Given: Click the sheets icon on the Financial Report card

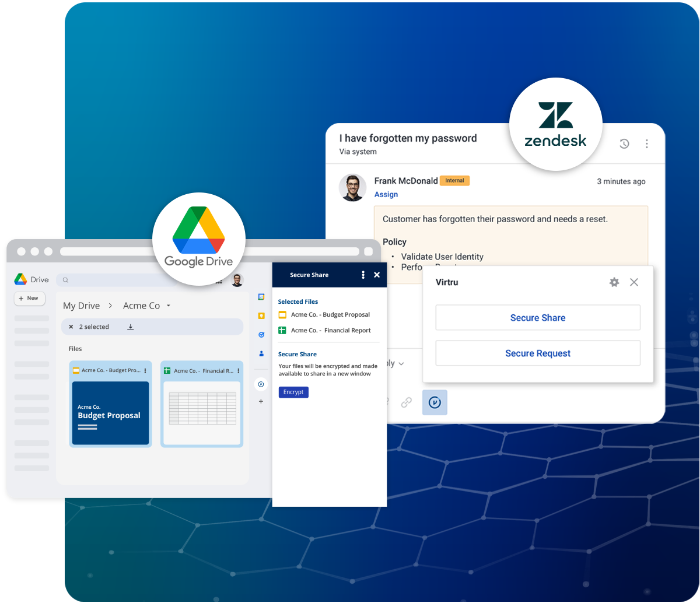Looking at the screenshot, I should click(167, 370).
